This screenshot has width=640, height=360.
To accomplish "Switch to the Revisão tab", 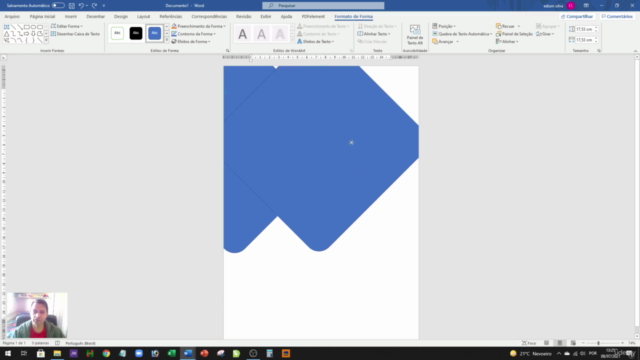I will 244,17.
